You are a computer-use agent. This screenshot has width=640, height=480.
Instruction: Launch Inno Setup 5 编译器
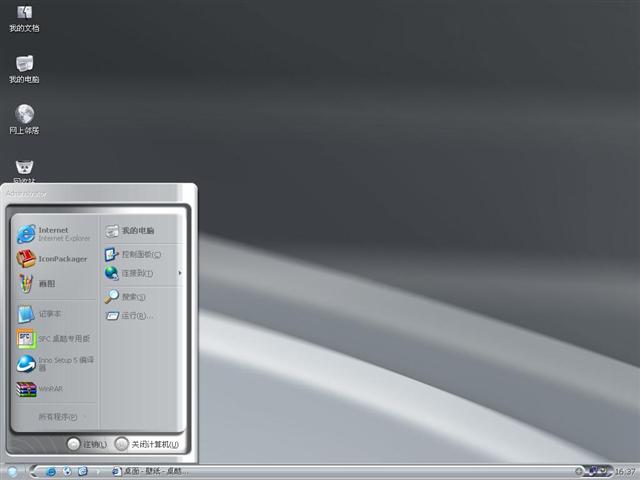coord(54,363)
